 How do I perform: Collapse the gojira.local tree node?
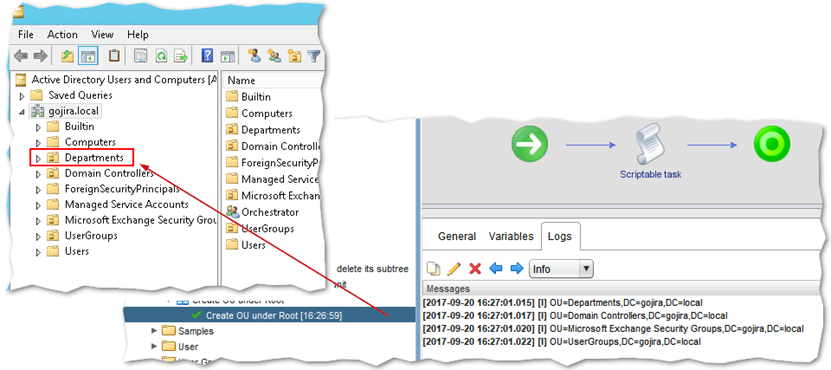coord(22,112)
